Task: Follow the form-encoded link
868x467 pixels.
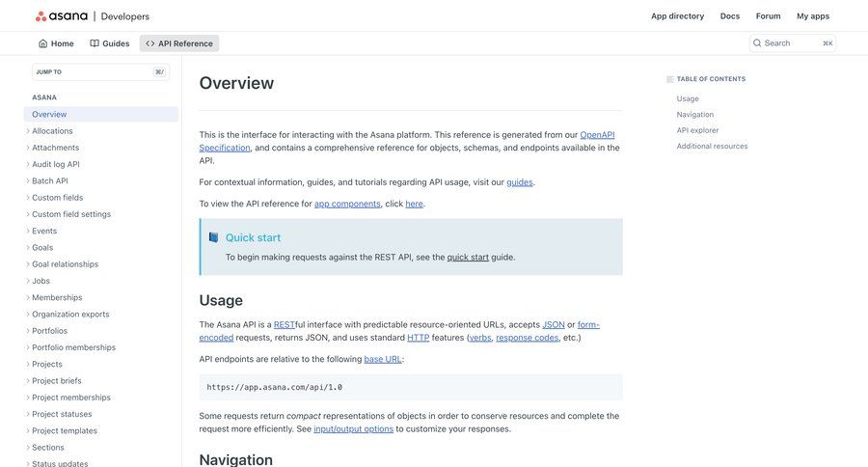Action: [x=588, y=324]
